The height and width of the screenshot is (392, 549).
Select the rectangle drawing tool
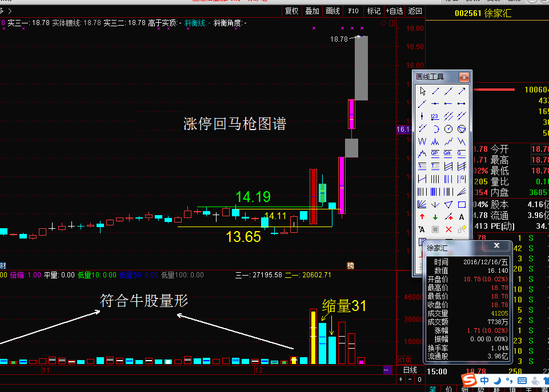click(x=462, y=204)
